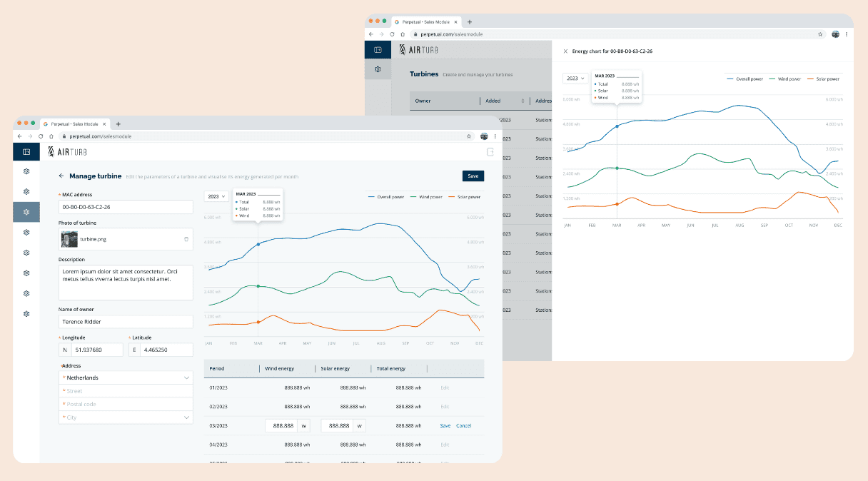Open the 2023 year dropdown in Energy chart panel

575,78
